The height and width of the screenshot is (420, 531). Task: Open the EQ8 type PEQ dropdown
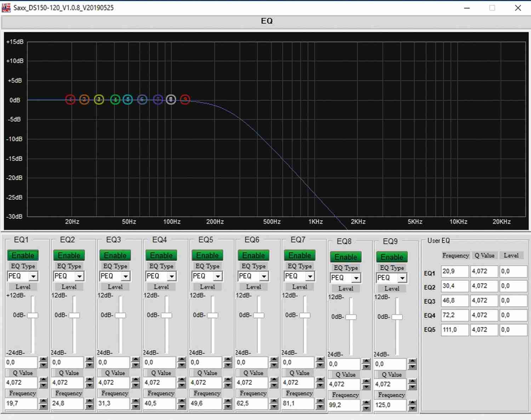point(346,278)
